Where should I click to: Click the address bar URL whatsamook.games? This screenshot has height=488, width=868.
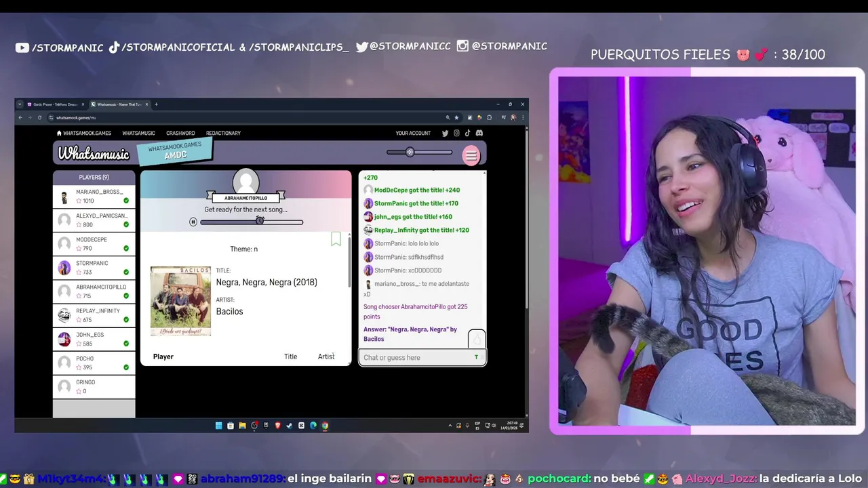(x=76, y=117)
